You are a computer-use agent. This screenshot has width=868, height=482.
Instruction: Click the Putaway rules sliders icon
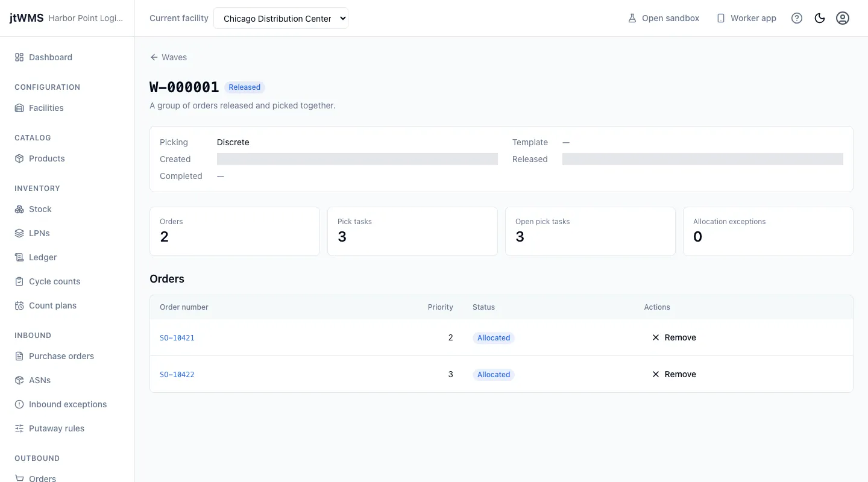click(19, 428)
